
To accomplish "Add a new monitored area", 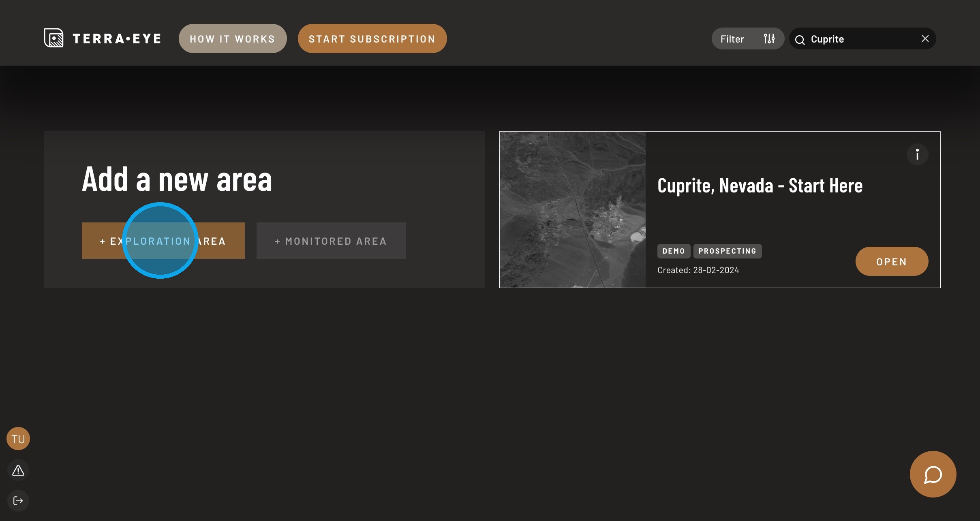I will (331, 241).
